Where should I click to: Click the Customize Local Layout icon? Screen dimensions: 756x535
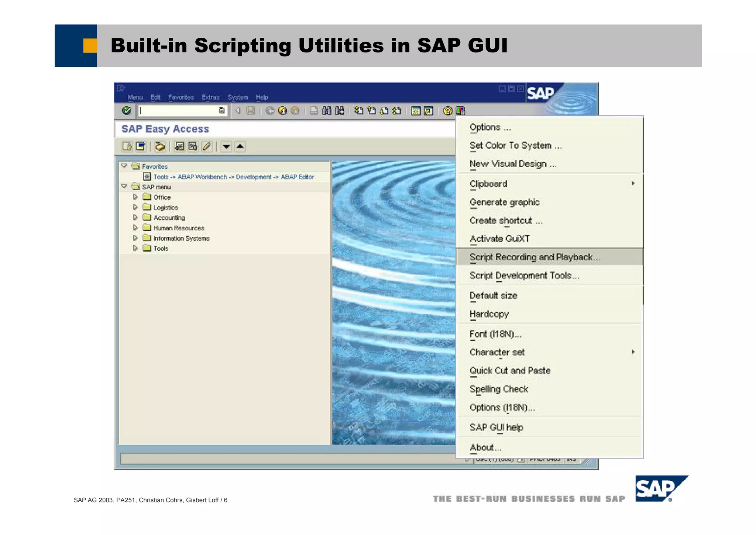[x=460, y=111]
